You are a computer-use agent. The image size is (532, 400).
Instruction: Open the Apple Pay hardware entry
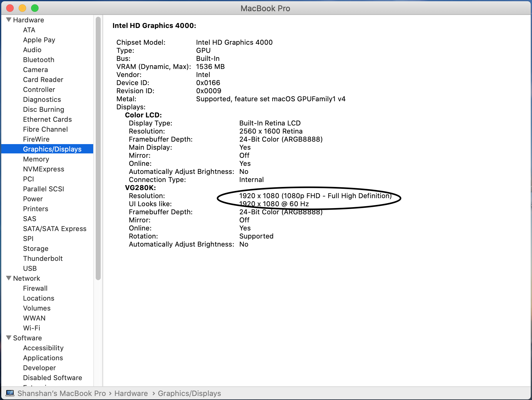pos(39,40)
